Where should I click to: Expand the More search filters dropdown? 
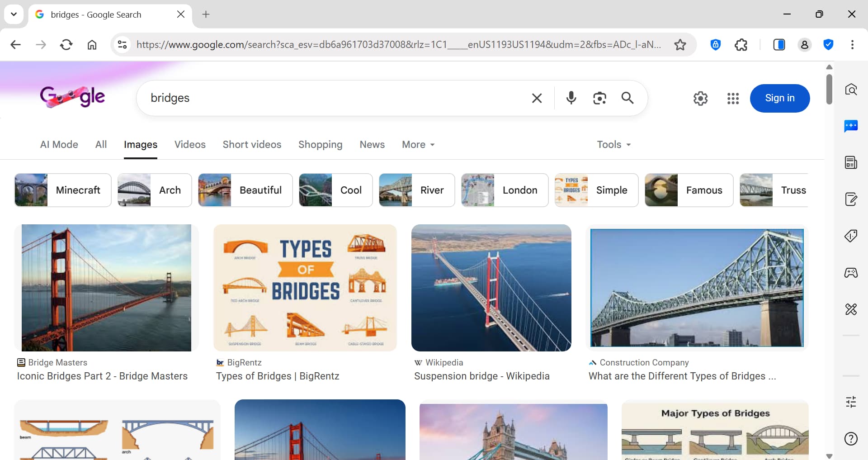[418, 144]
